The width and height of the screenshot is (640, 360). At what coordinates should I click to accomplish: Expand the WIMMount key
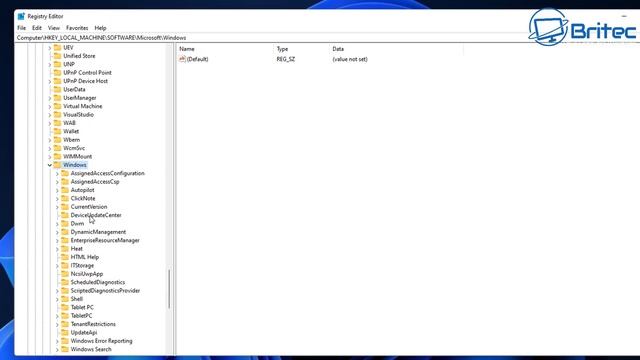coord(50,157)
